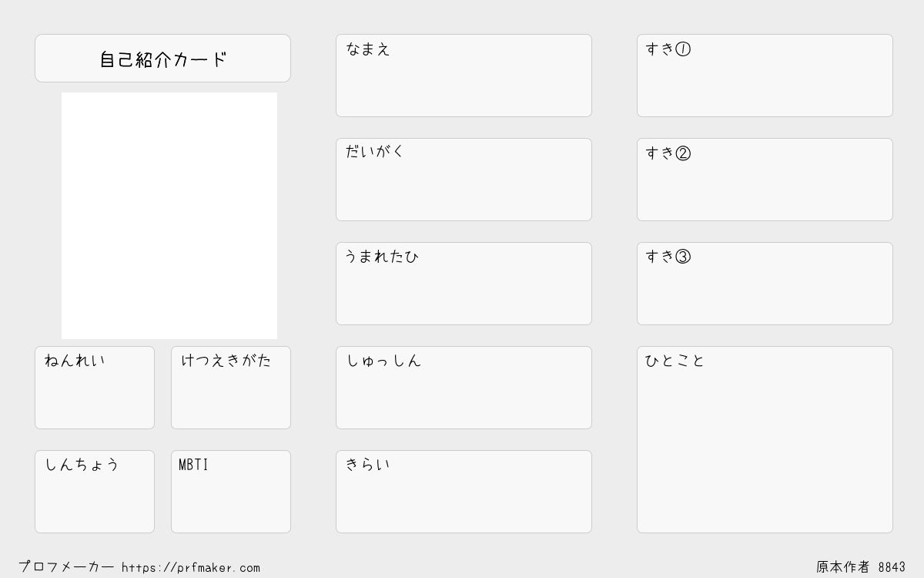
Task: Click the MBTI box
Action: tap(231, 492)
